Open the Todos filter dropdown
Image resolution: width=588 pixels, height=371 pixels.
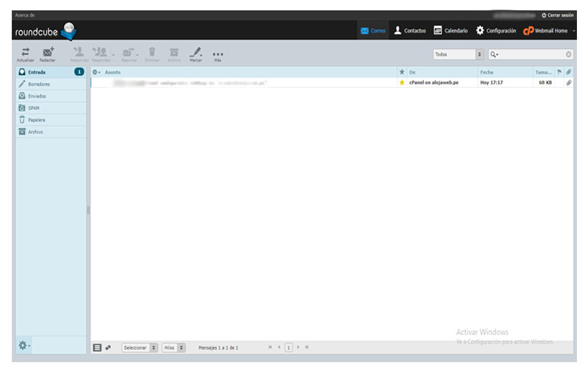coord(458,54)
